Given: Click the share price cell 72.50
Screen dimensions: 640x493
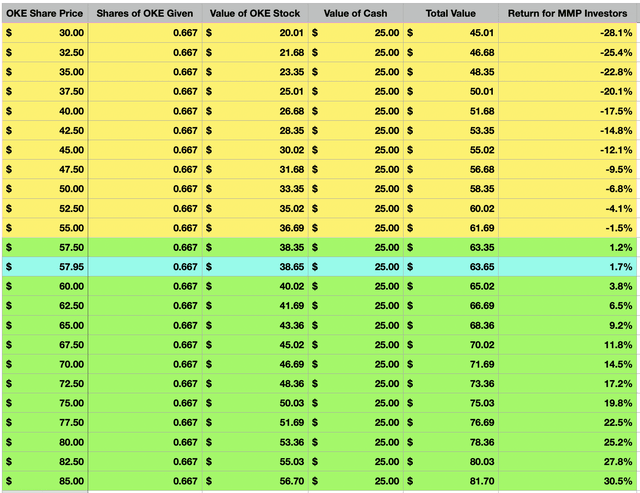Looking at the screenshot, I should [45, 384].
